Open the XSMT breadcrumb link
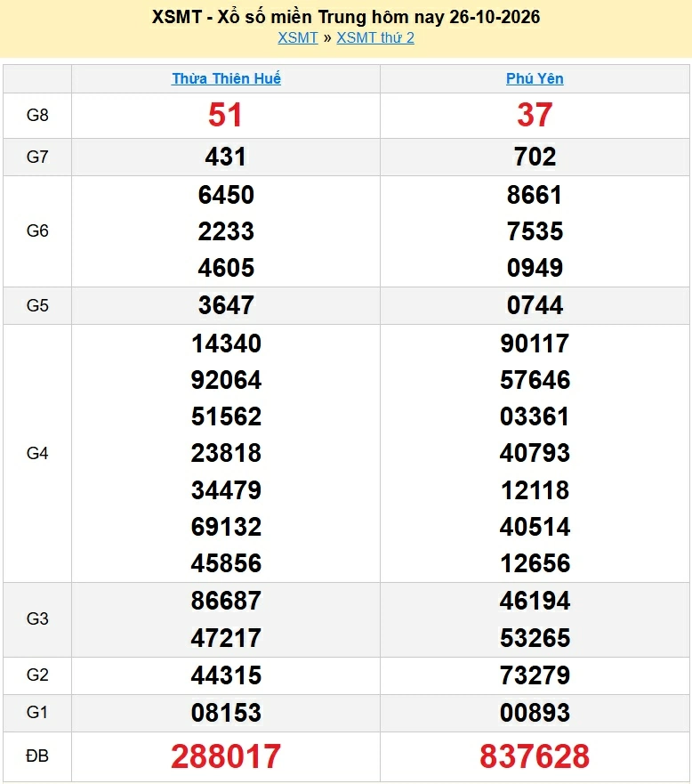Screen dimensions: 692x784 [x=298, y=38]
